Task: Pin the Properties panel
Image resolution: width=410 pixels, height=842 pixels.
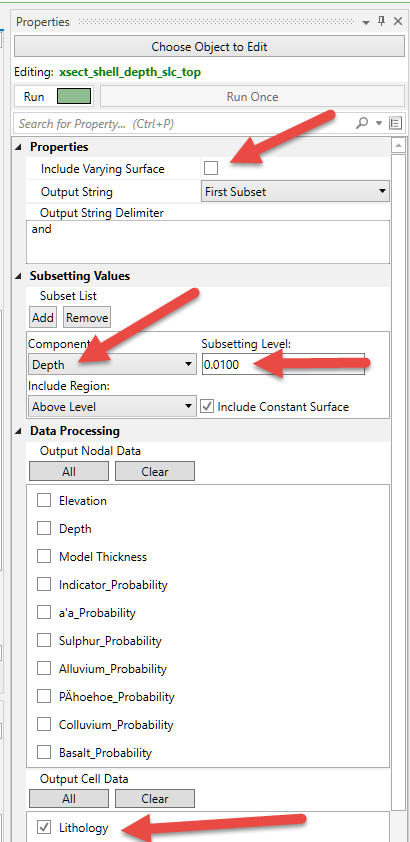Action: [382, 21]
